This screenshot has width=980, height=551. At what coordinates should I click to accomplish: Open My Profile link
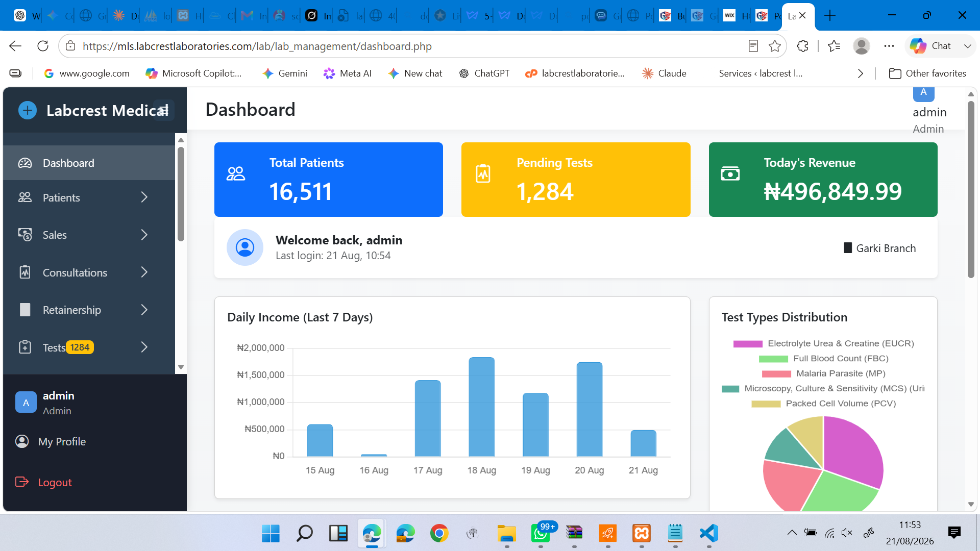(x=62, y=442)
